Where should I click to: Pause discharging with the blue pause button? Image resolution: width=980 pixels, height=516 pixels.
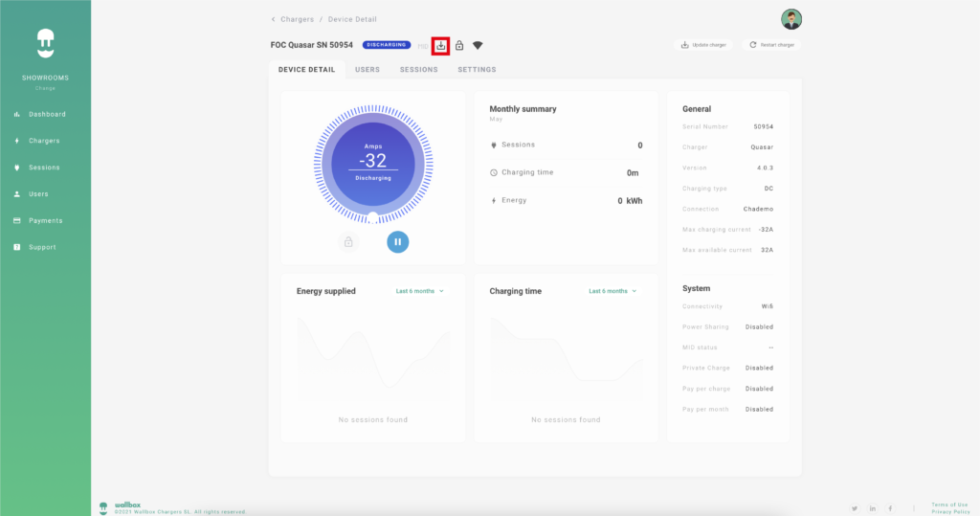(x=397, y=242)
